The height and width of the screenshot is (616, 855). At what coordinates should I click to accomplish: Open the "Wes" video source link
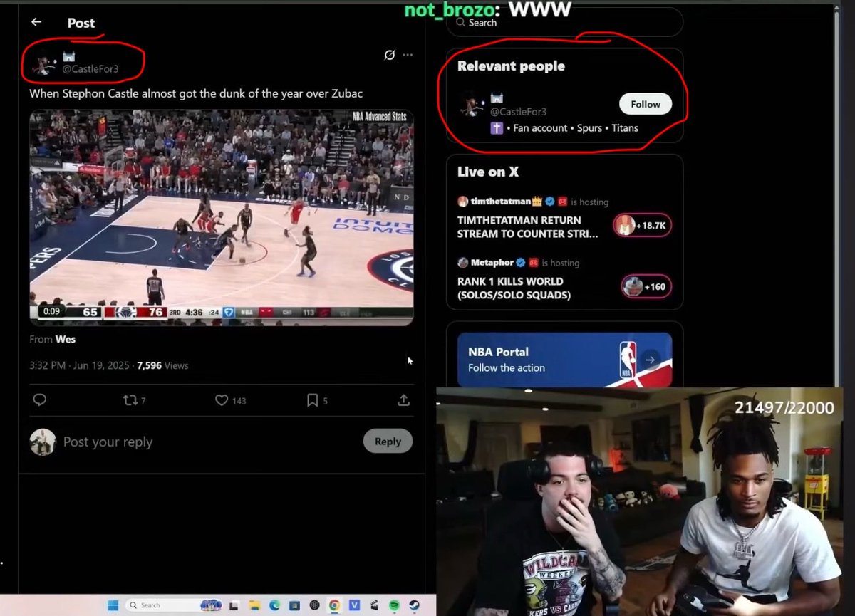(x=66, y=339)
